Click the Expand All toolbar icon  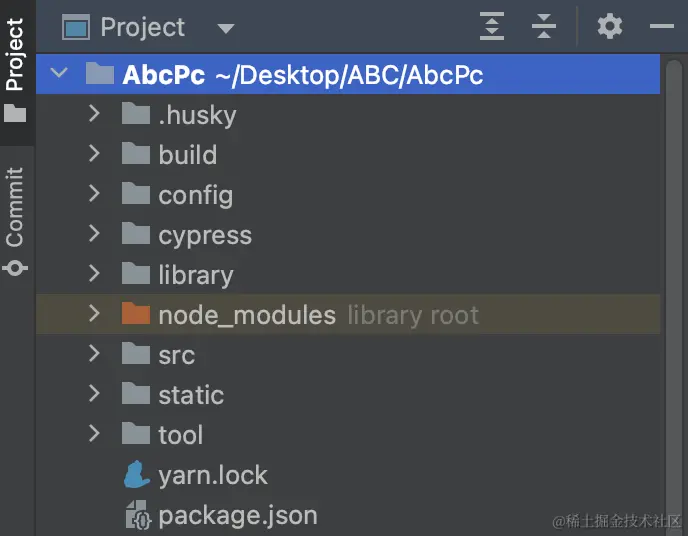[492, 27]
